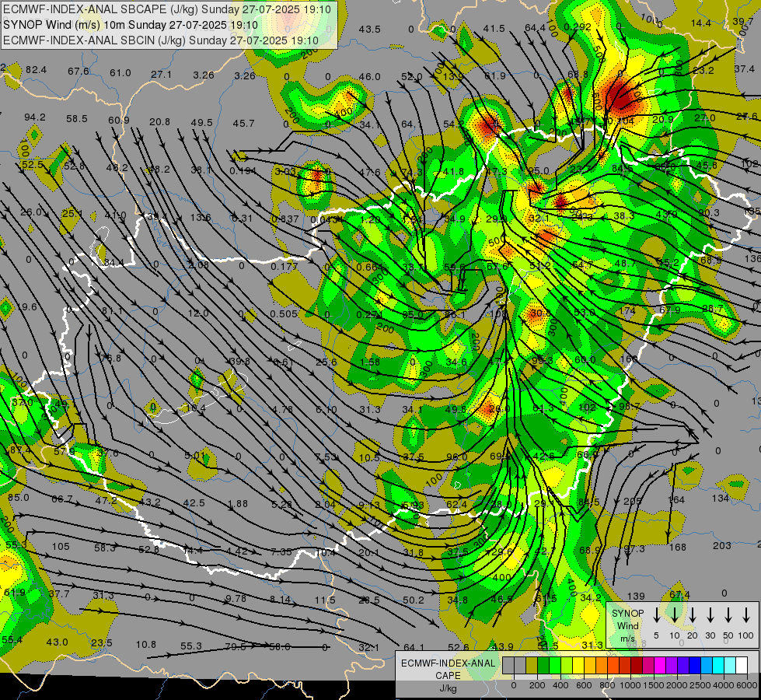This screenshot has height=700, width=761.
Task: Click the 9.78 value on the map
Action: [236, 598]
